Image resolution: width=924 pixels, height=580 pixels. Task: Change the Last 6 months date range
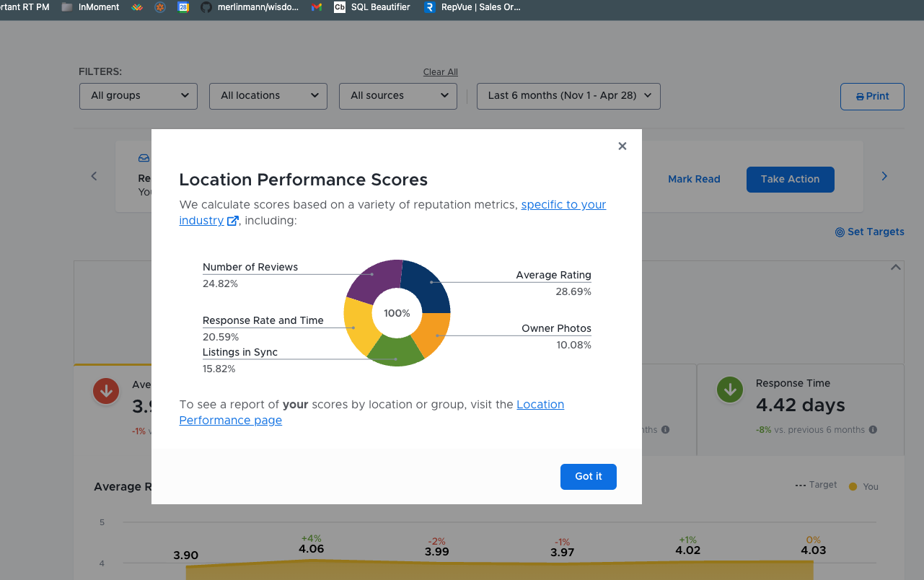tap(568, 96)
